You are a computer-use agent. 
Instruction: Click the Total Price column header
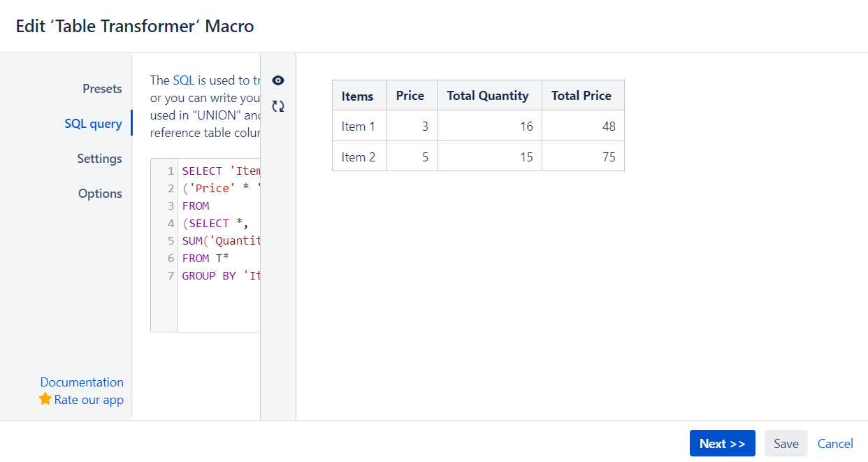click(x=583, y=95)
